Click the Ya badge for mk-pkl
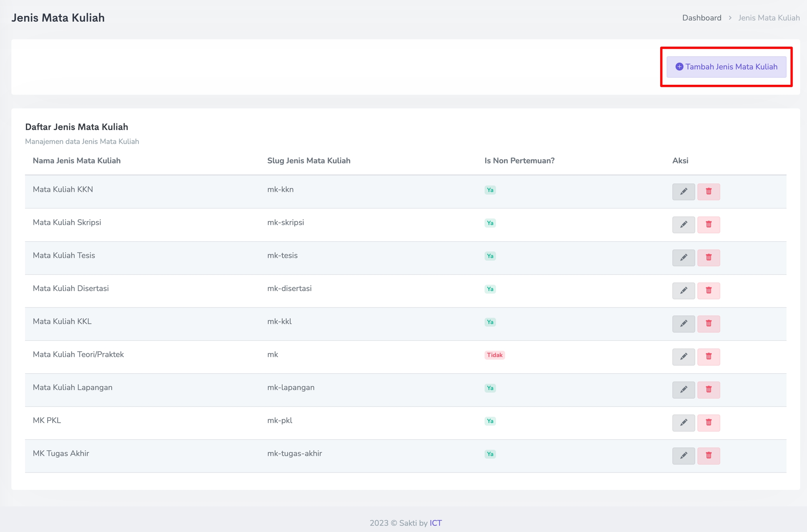This screenshot has width=807, height=532. 490,421
